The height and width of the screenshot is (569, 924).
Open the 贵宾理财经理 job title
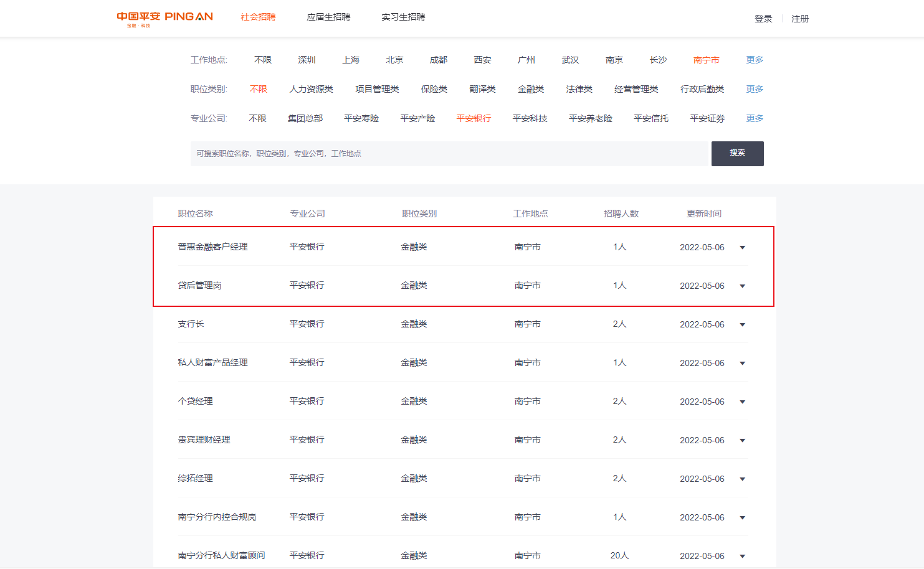(x=204, y=440)
